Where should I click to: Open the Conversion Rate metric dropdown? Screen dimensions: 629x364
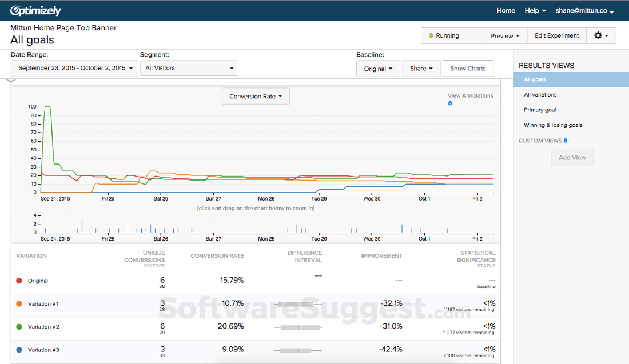pyautogui.click(x=255, y=96)
